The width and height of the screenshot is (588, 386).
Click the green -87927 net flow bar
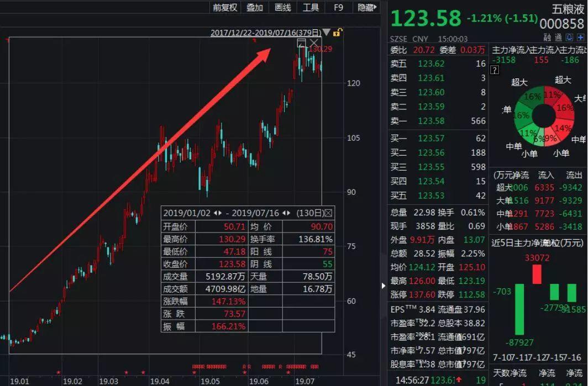point(519,309)
